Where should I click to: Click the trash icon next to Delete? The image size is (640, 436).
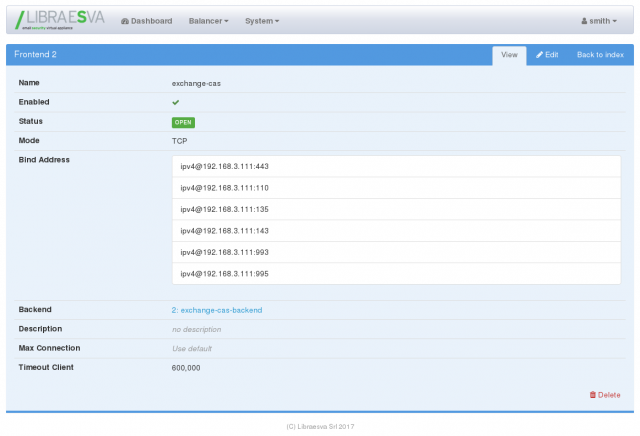click(592, 395)
